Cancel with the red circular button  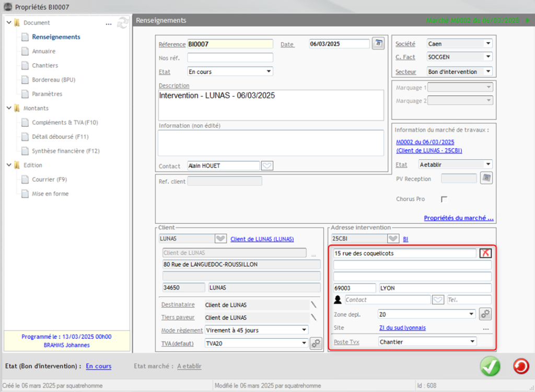click(520, 366)
